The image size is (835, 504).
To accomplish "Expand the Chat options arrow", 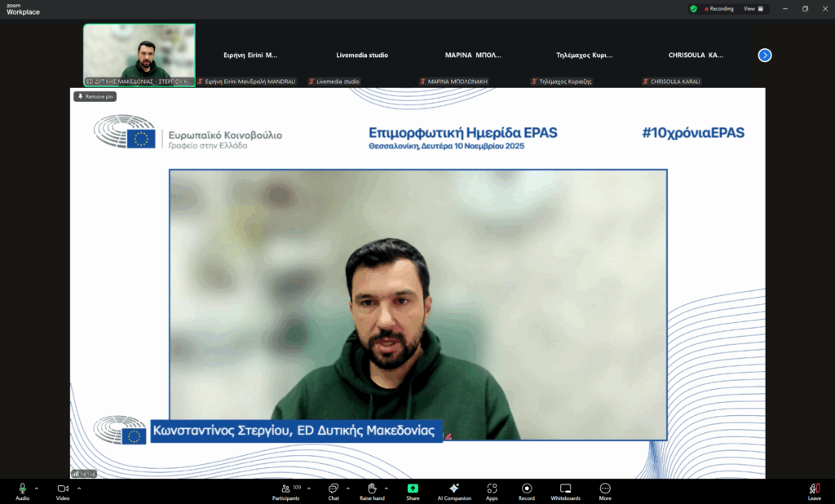I will 348,489.
